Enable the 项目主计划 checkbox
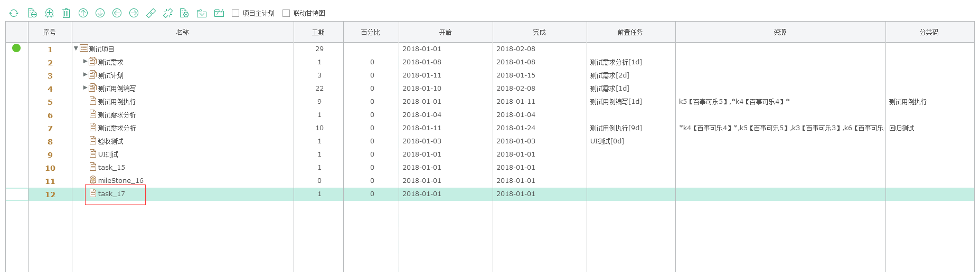Screen dimensions: 980x272 tap(235, 13)
